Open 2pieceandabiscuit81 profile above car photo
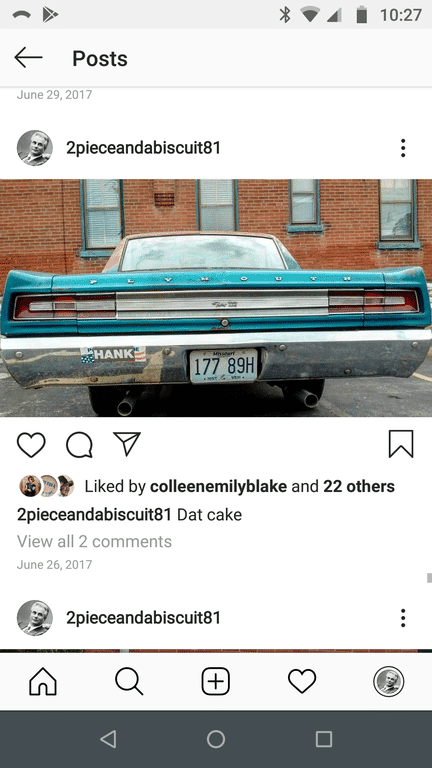 (x=143, y=148)
